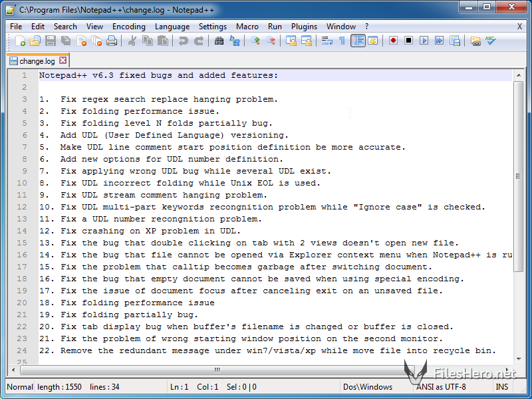Open the Plugins menu
Screen dimensions: 532x399
click(304, 27)
